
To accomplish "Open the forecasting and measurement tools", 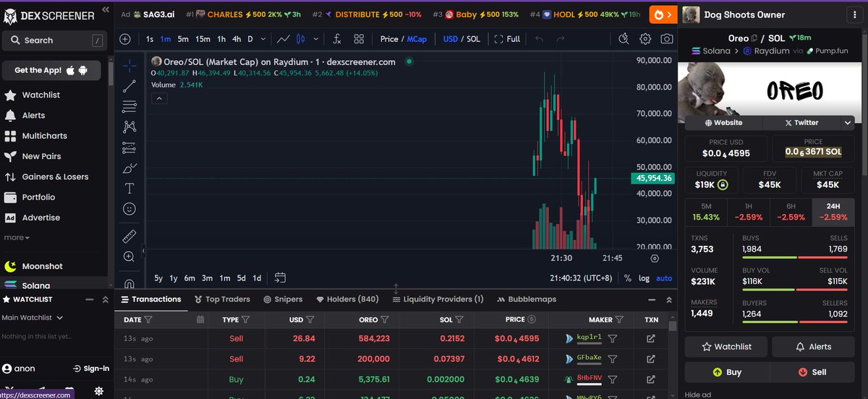I will tap(129, 147).
